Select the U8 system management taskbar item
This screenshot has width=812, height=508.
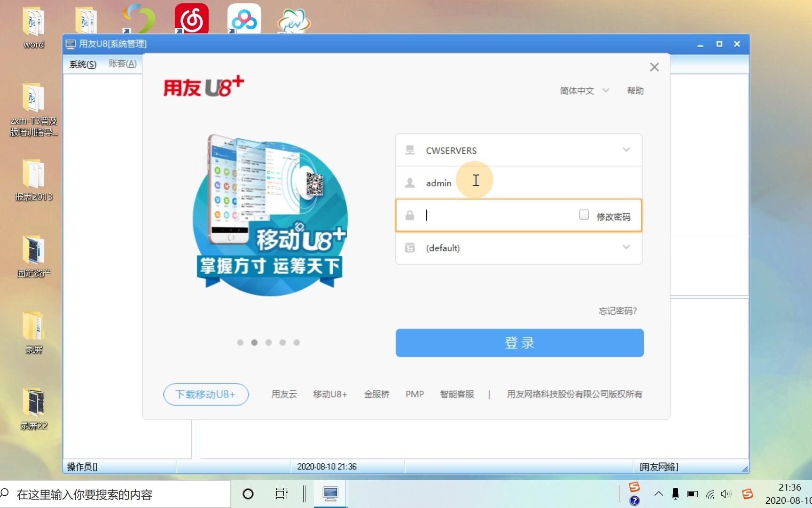coord(330,493)
